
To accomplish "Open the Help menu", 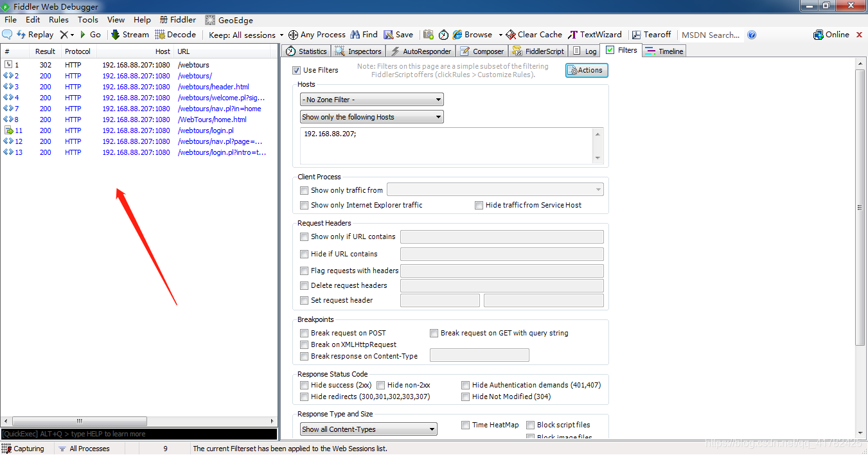I will [142, 20].
